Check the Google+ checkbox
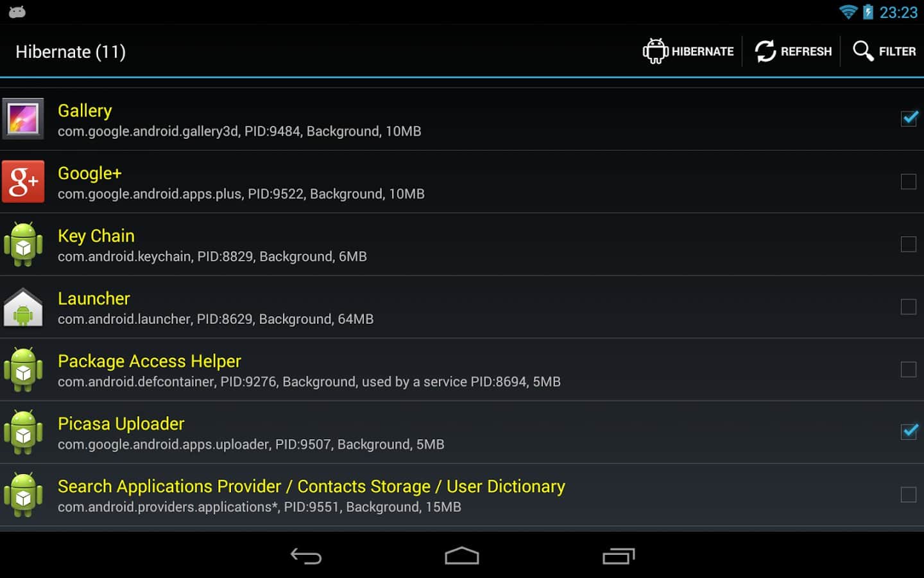Screen dimensions: 924x578 click(909, 182)
